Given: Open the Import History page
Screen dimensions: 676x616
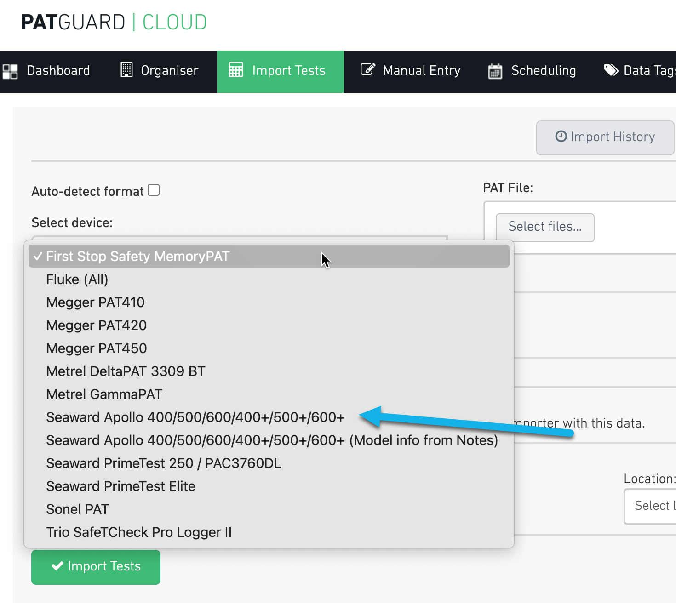Looking at the screenshot, I should (605, 137).
